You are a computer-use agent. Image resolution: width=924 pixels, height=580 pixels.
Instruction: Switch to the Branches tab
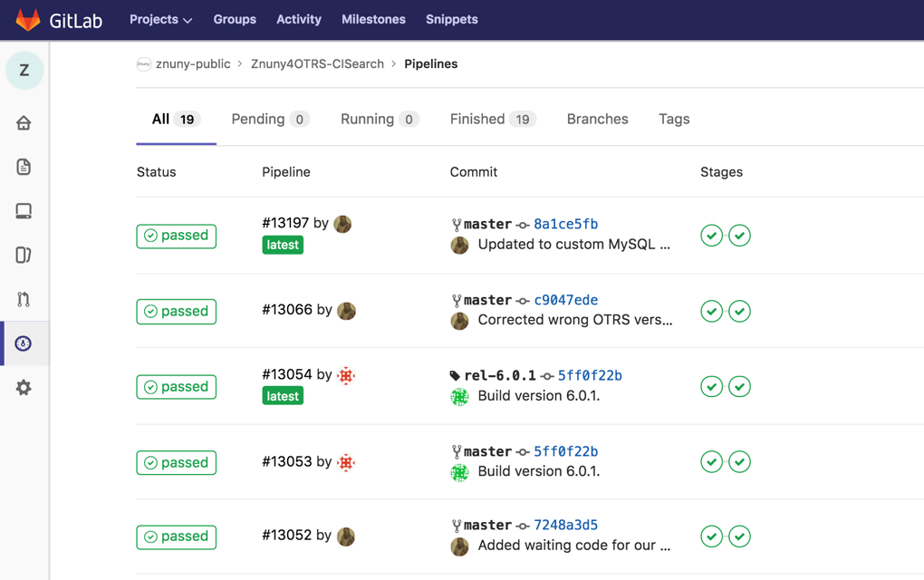[x=597, y=119]
